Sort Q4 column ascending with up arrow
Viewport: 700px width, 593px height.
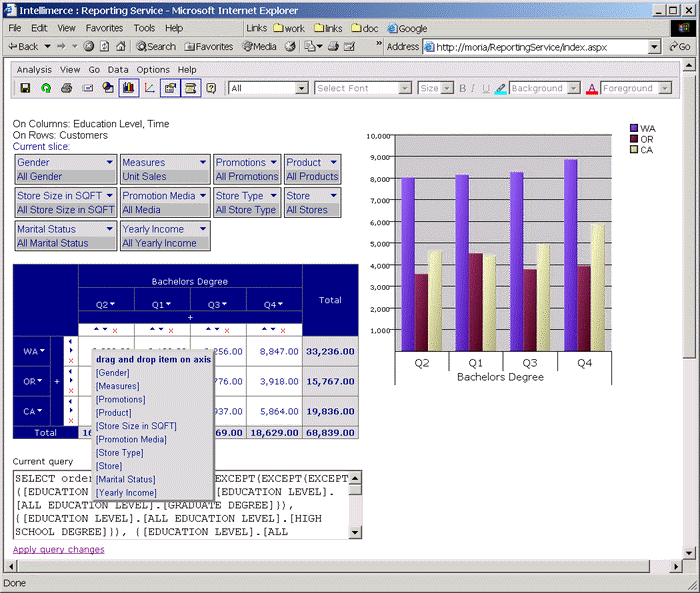pos(264,329)
